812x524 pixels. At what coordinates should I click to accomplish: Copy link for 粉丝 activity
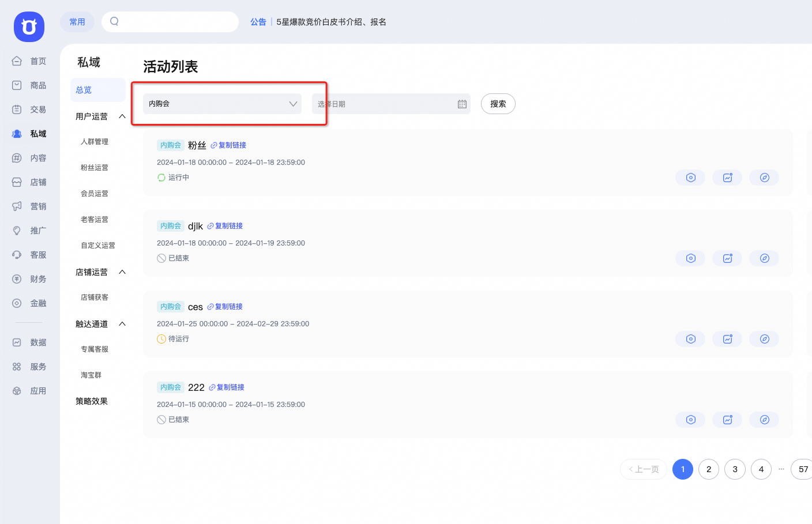228,145
